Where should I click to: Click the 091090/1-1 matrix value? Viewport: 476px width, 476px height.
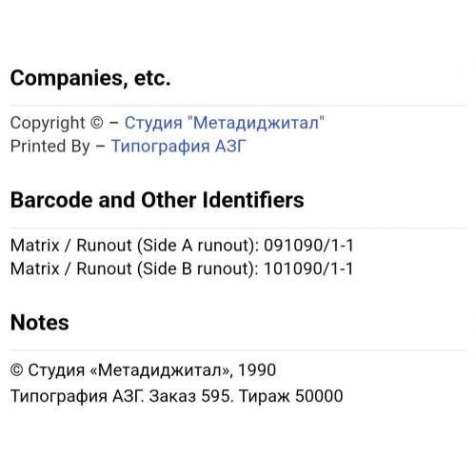coord(308,246)
